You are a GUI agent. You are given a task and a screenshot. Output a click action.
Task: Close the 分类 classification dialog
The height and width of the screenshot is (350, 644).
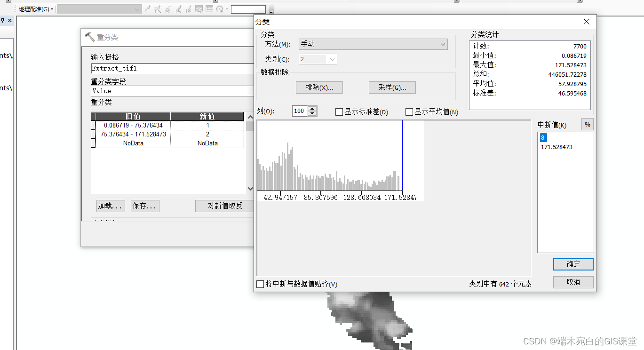pyautogui.click(x=586, y=22)
